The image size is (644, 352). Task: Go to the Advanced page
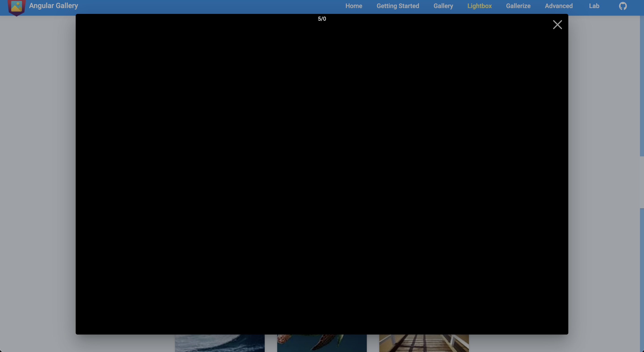click(x=559, y=6)
